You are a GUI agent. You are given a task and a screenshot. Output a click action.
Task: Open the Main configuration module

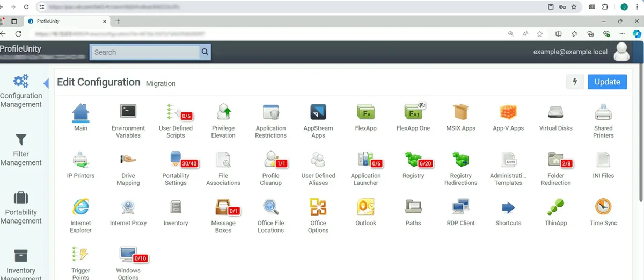80,118
